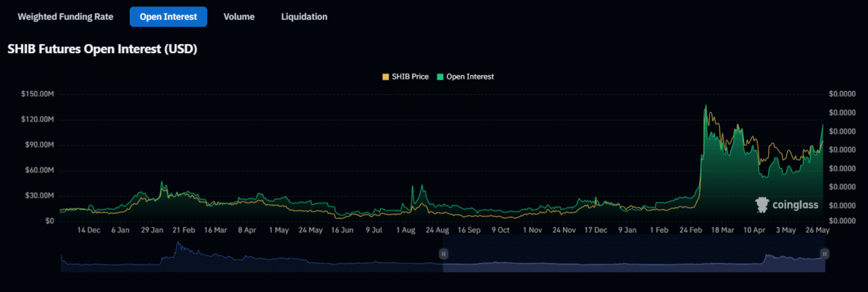Click the 21 Feb date label
The height and width of the screenshot is (292, 868).
(x=184, y=230)
